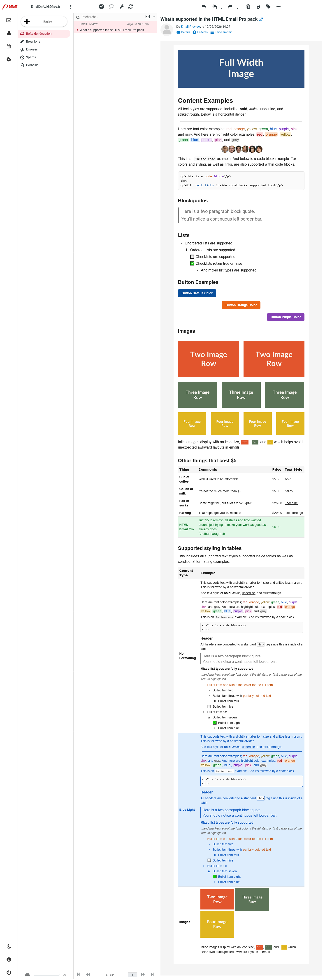The width and height of the screenshot is (325, 980).
Task: Click the flame spam icon in the toolbar
Action: pos(258,7)
